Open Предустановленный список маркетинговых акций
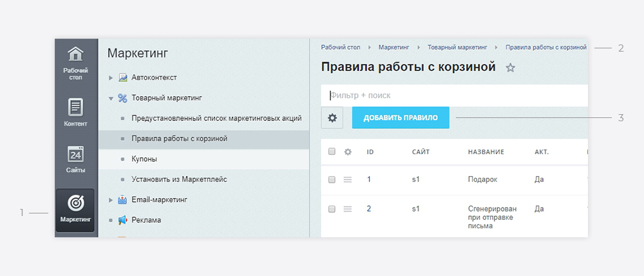 [x=216, y=118]
